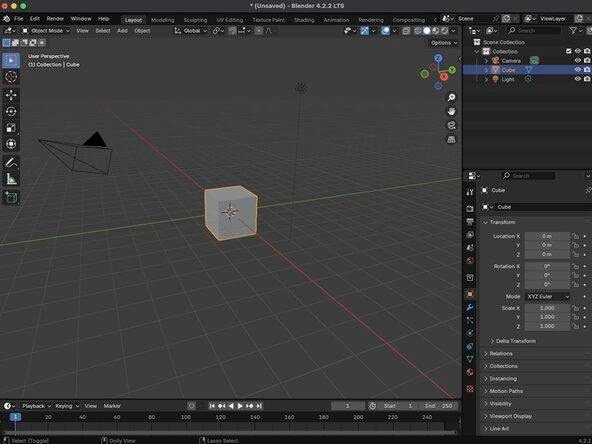This screenshot has height=444, width=592.
Task: Select the Annotate tool
Action: click(x=11, y=163)
